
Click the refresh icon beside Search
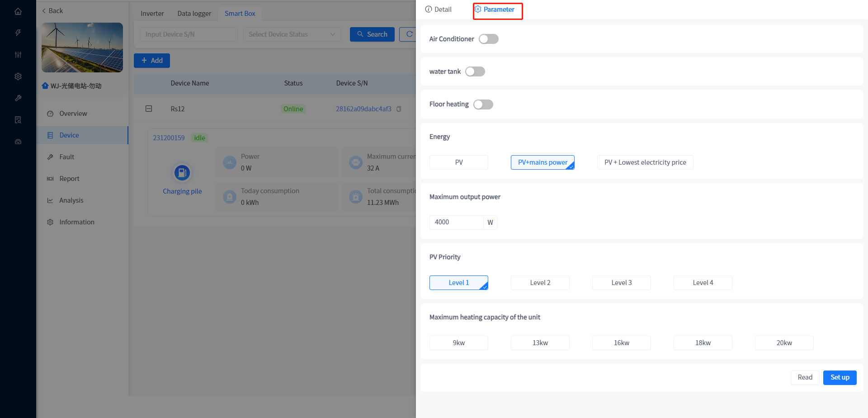pos(409,34)
